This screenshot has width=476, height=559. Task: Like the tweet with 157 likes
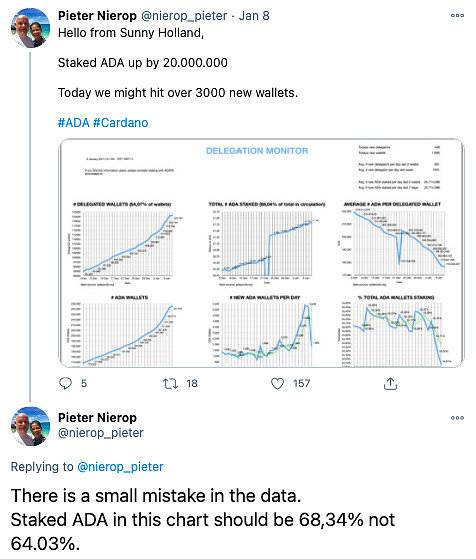pos(277,384)
